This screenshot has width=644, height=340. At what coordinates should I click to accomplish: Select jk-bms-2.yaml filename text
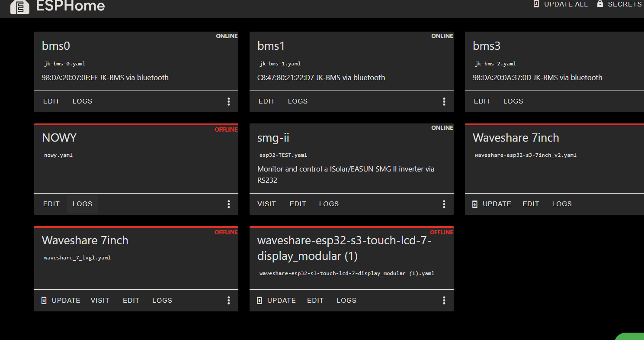pyautogui.click(x=496, y=64)
